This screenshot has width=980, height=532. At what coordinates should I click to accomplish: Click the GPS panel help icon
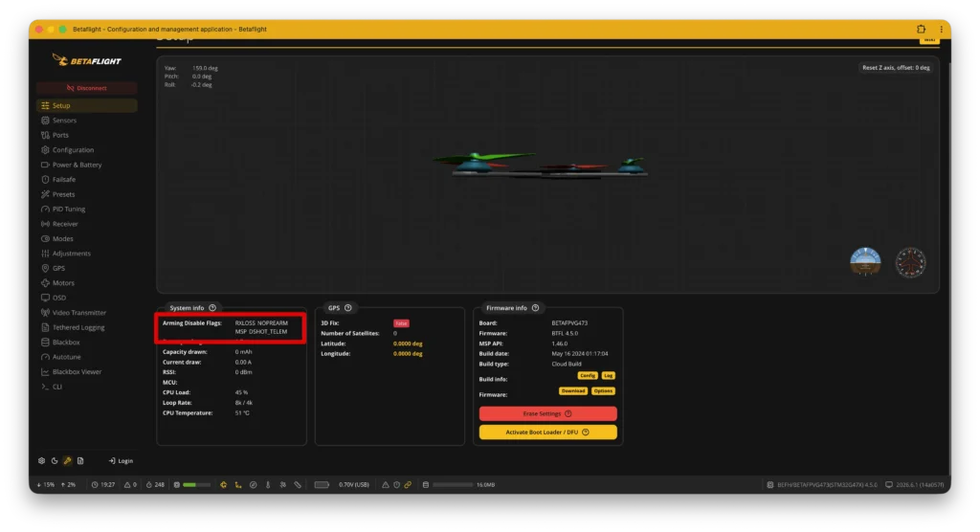point(348,308)
